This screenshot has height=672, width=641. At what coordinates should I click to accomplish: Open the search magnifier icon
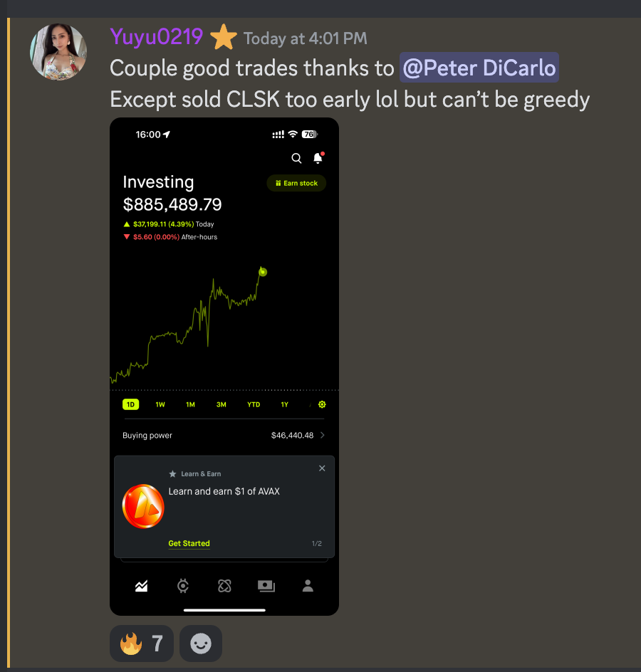click(296, 158)
